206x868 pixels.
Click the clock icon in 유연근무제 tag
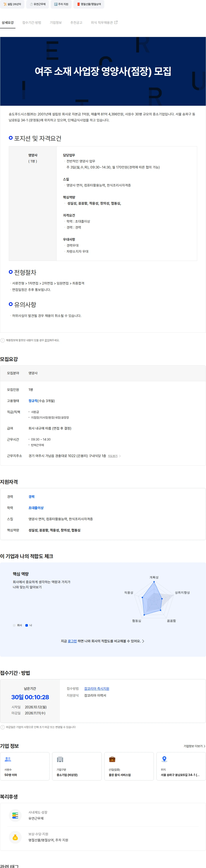click(x=31, y=4)
